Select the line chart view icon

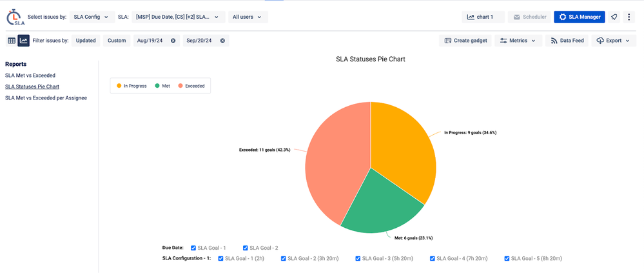coord(24,41)
